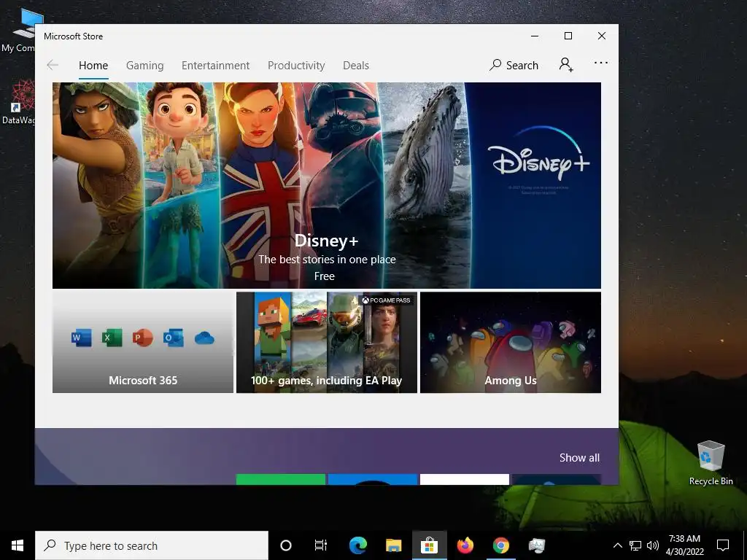
Task: Click the Disney+ title text
Action: (x=326, y=241)
